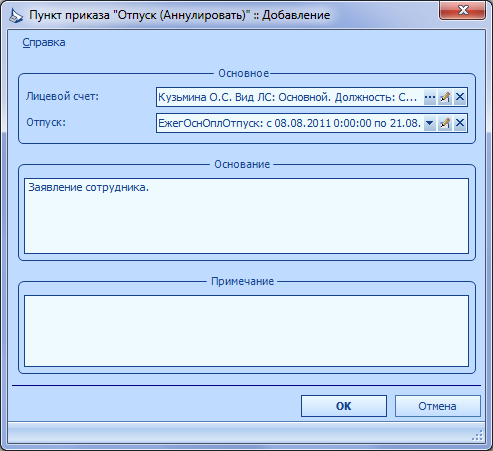Click the application icon in the title bar
This screenshot has width=493, height=451.
[x=15, y=16]
